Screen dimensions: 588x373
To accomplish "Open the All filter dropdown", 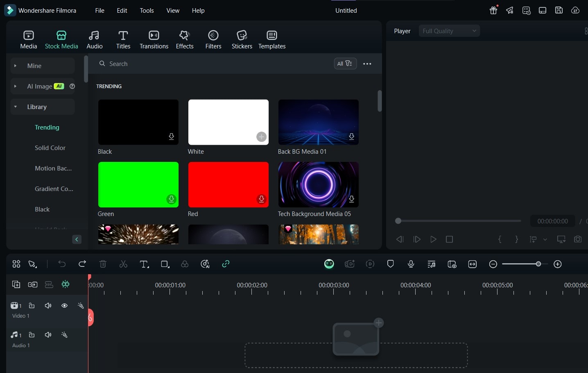I will (345, 64).
